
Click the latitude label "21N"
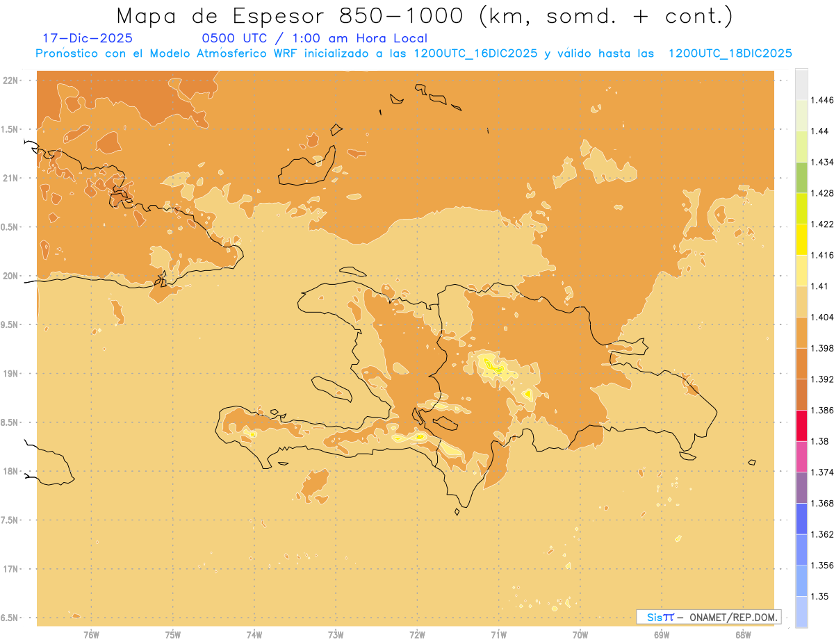click(x=10, y=178)
